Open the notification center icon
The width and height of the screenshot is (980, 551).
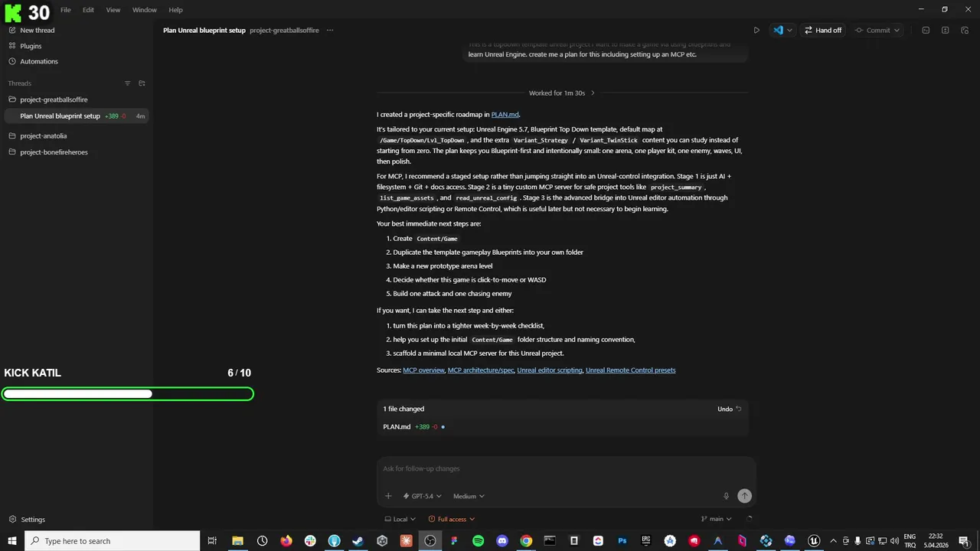pyautogui.click(x=964, y=541)
